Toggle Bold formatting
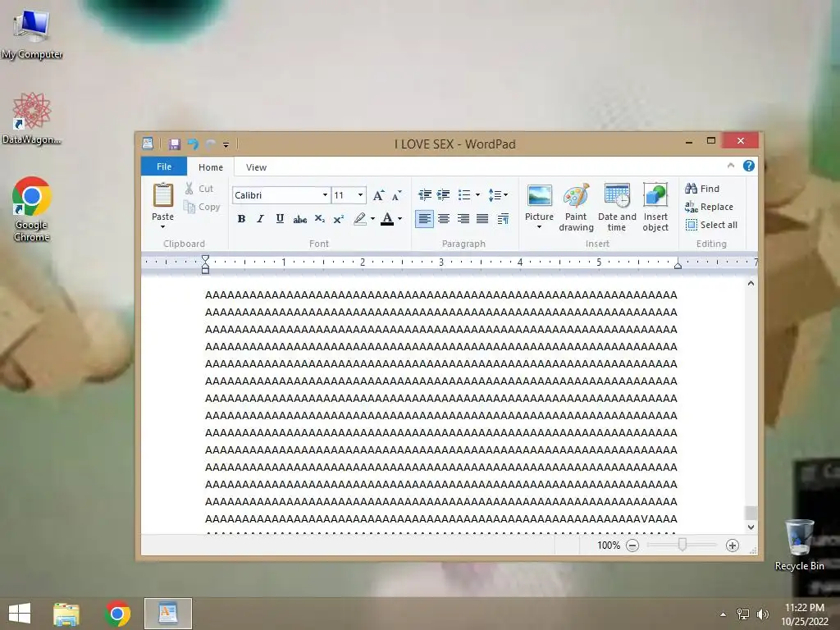 tap(242, 218)
